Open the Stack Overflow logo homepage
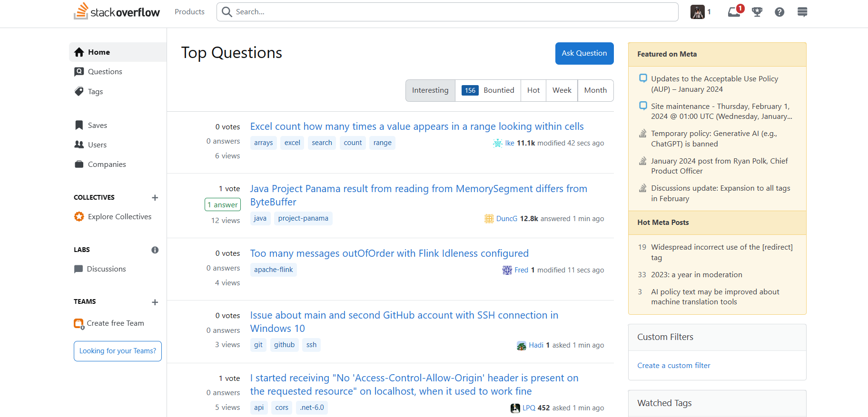Image resolution: width=868 pixels, height=417 pixels. 117,11
